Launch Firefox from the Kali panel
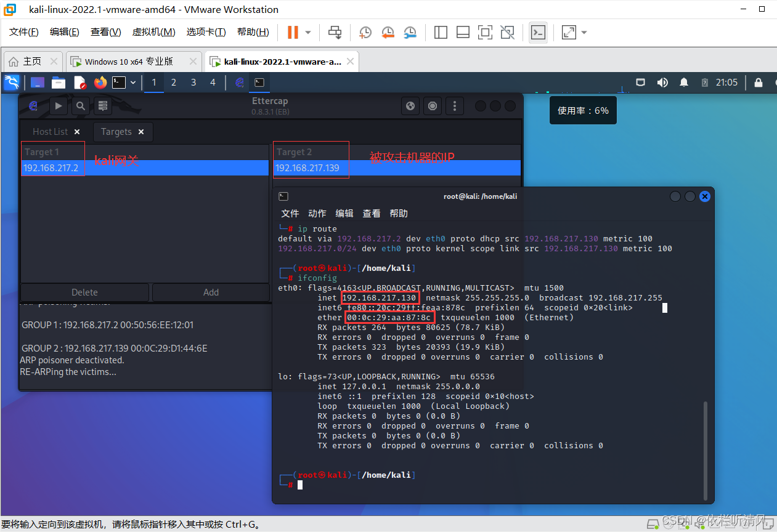 [x=100, y=82]
